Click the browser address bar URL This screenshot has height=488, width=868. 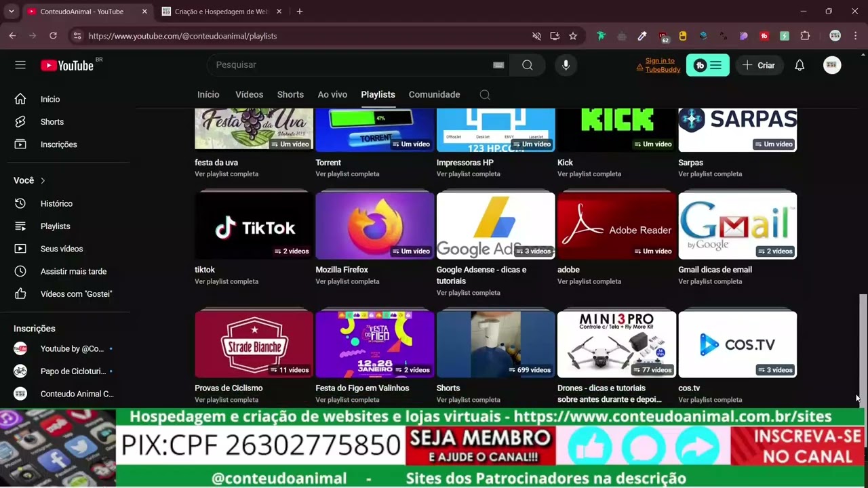(182, 36)
